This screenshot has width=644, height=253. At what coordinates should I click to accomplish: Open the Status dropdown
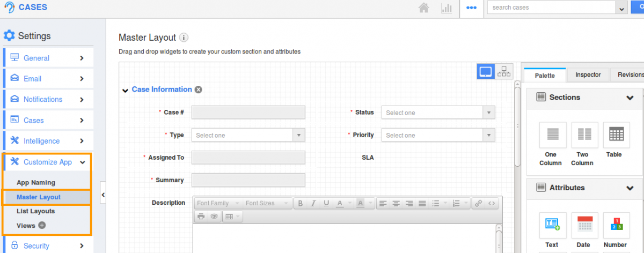(x=437, y=113)
